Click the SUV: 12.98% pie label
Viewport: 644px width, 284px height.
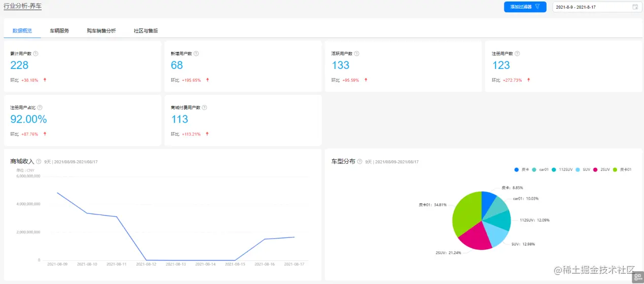click(523, 244)
